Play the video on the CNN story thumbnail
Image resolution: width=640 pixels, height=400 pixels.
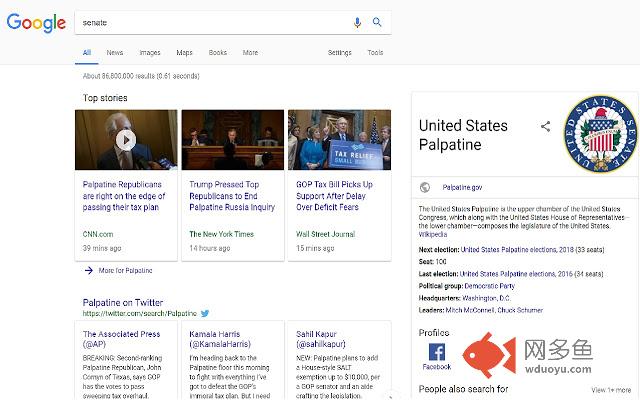tap(126, 140)
